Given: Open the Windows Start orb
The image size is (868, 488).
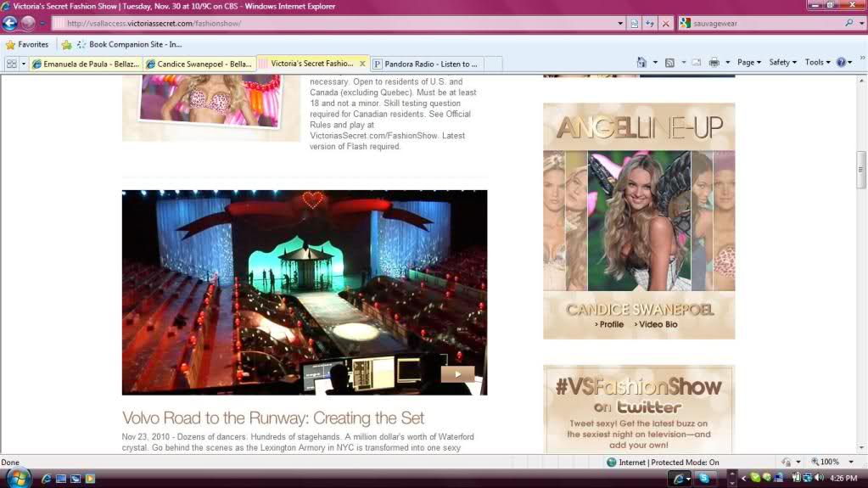Looking at the screenshot, I should click(x=18, y=478).
